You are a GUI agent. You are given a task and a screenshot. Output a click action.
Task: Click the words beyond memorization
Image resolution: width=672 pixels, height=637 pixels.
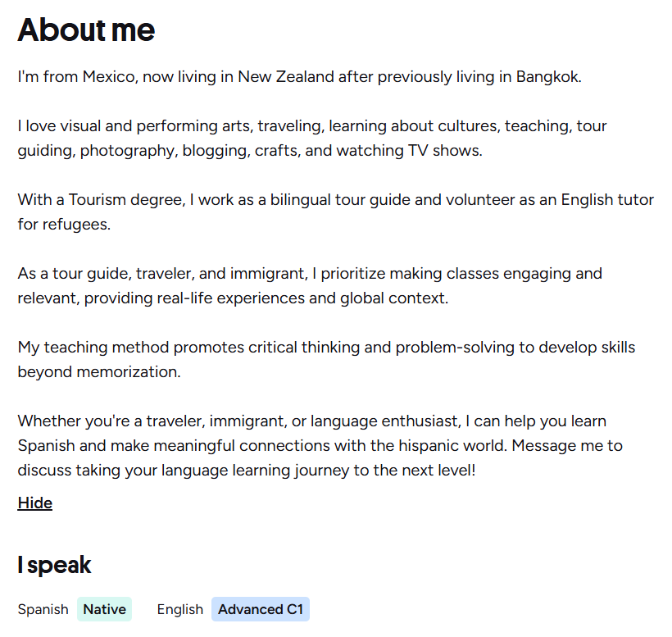99,371
